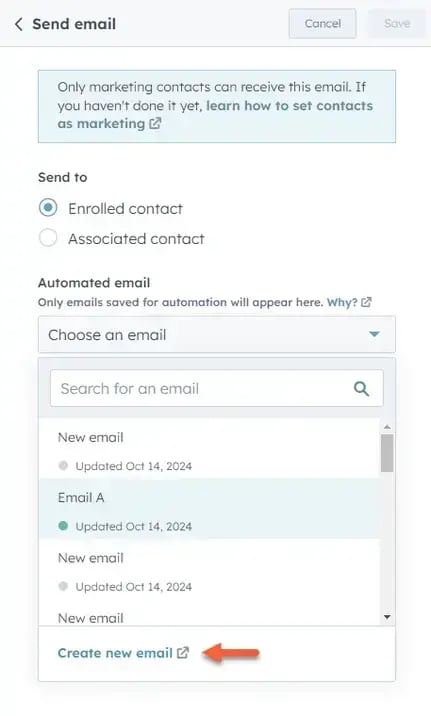Open the Choose an email dropdown
The width and height of the screenshot is (431, 716).
[x=217, y=335]
